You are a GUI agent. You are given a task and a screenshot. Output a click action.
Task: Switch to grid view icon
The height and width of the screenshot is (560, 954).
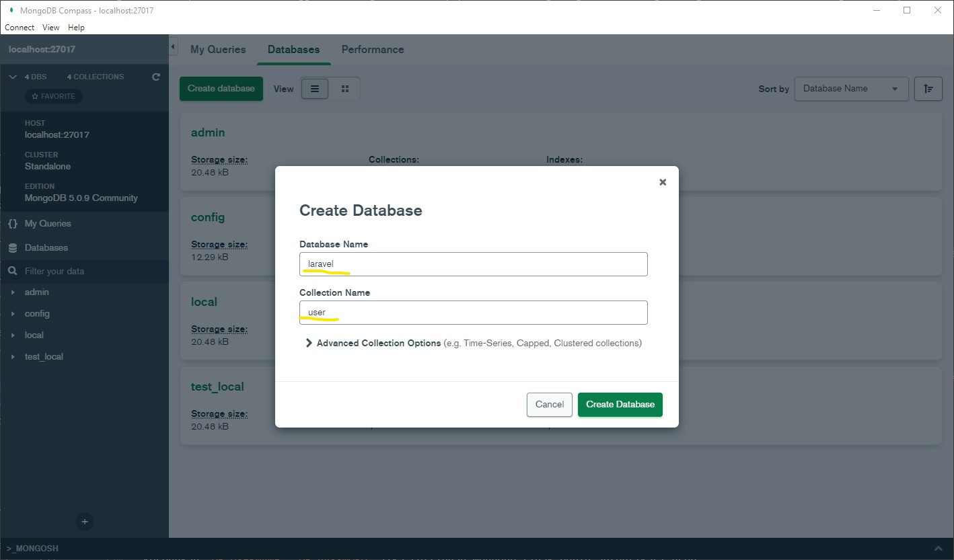(x=345, y=89)
